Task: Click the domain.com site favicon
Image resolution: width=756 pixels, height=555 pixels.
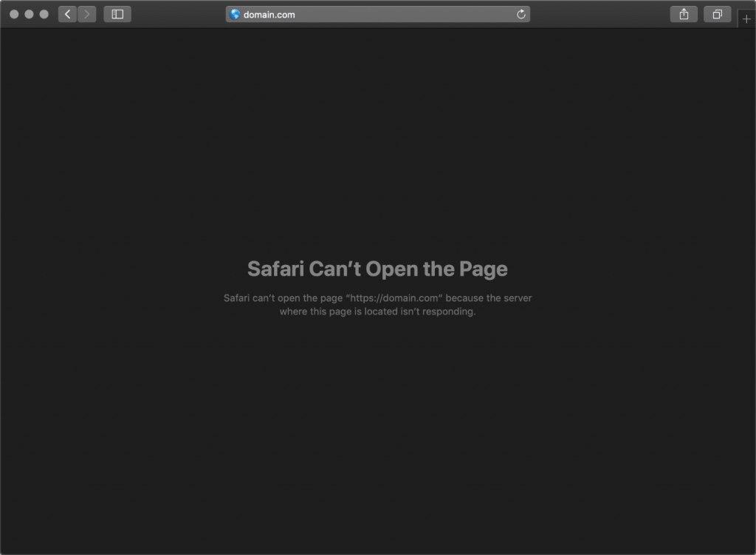Action: pyautogui.click(x=235, y=13)
